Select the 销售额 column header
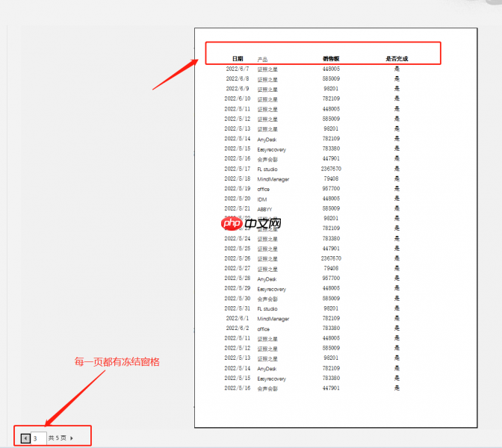The image size is (502, 448). (x=331, y=58)
